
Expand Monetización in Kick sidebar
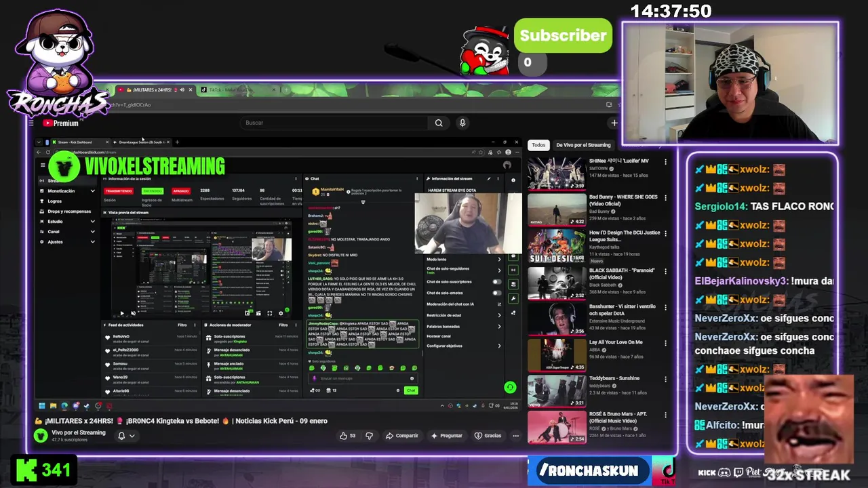pos(92,191)
